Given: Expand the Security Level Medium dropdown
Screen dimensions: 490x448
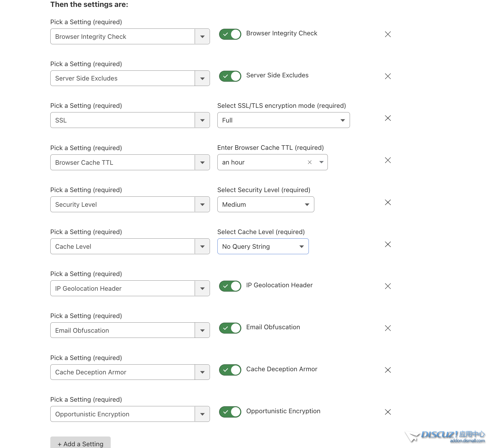Looking at the screenshot, I should [x=265, y=204].
